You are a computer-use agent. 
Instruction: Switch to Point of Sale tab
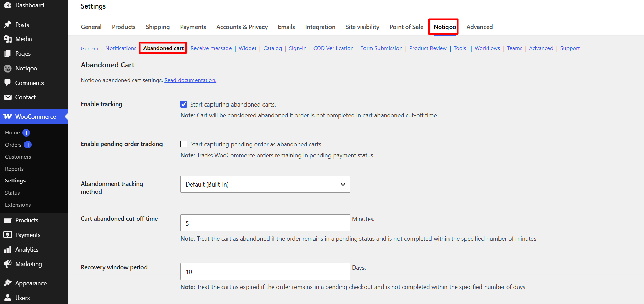tap(406, 27)
